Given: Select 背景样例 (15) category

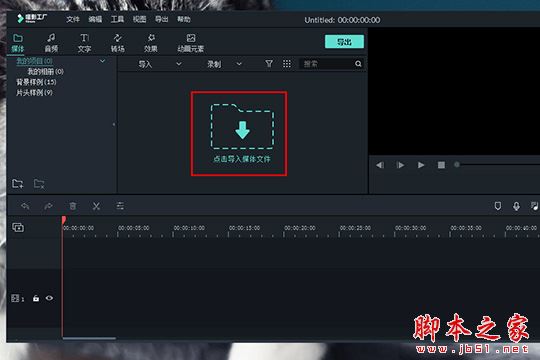Looking at the screenshot, I should coord(36,82).
